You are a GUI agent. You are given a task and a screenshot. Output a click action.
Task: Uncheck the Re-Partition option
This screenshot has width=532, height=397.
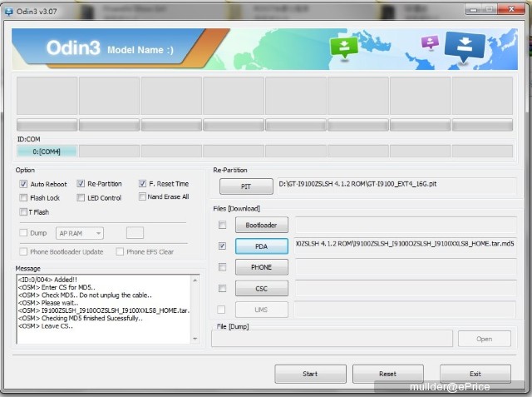pos(81,184)
